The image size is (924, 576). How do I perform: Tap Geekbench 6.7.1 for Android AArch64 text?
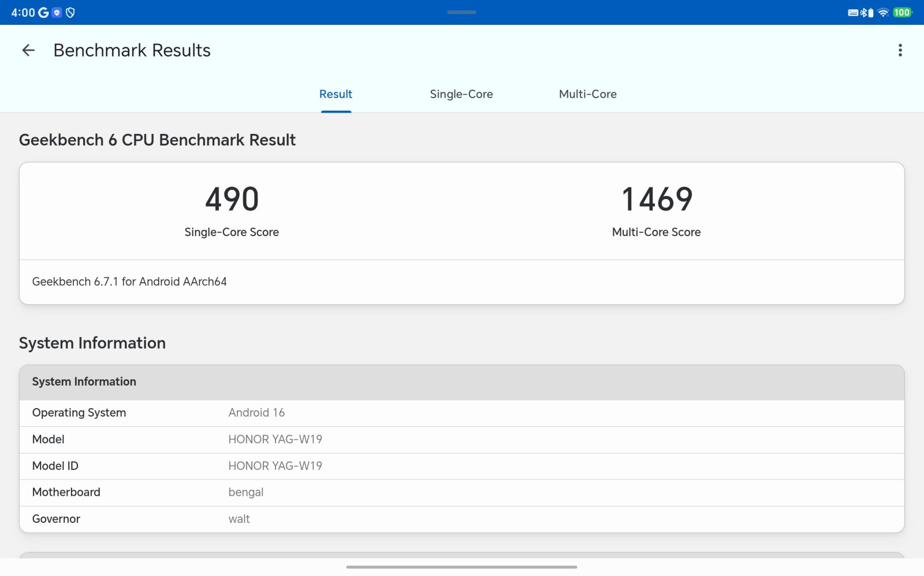(129, 282)
